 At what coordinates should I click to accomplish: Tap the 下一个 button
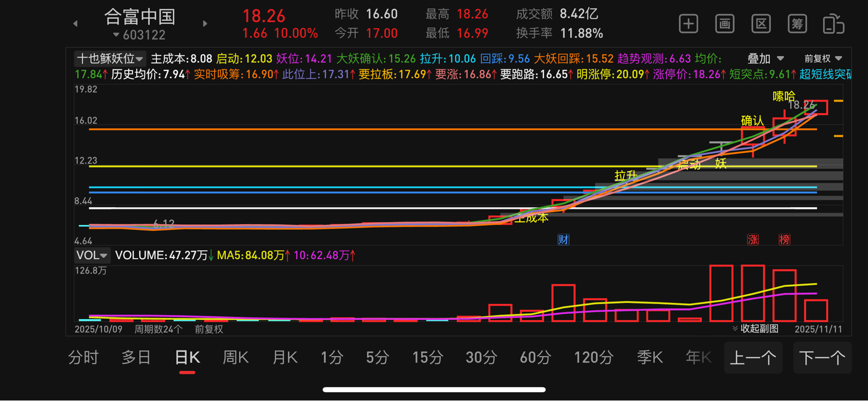[x=822, y=358]
